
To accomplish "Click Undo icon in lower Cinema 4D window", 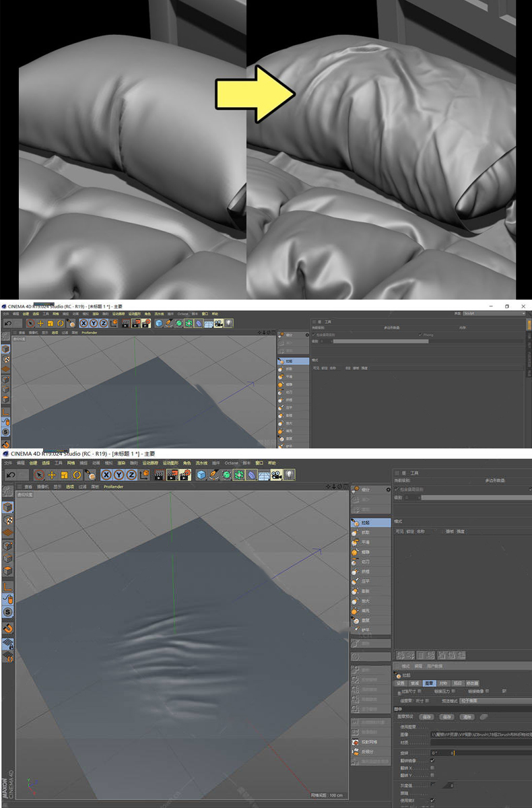I will [x=11, y=475].
